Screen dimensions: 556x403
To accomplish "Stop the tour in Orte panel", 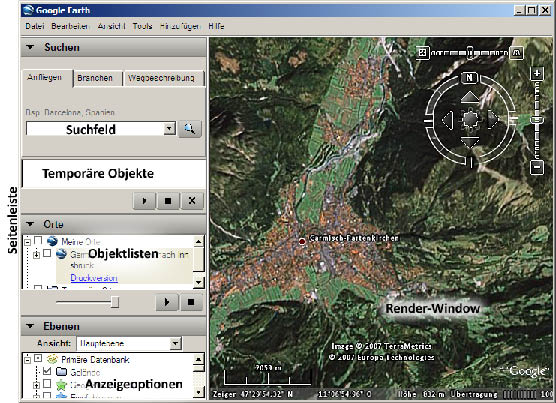I will pos(191,302).
